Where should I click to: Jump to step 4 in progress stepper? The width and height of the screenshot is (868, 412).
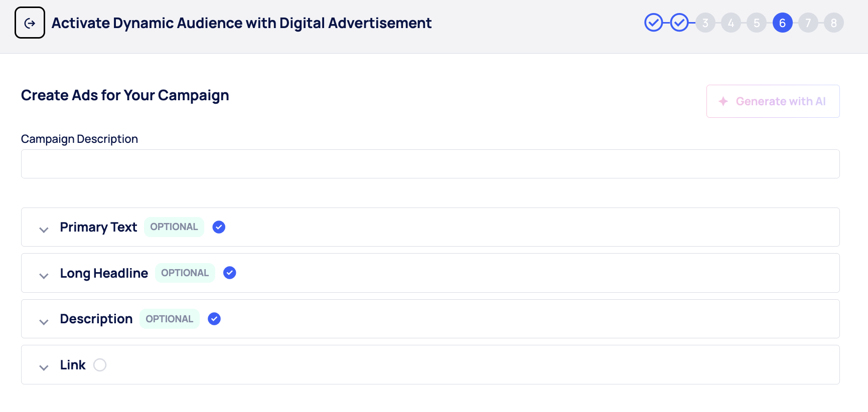point(731,23)
